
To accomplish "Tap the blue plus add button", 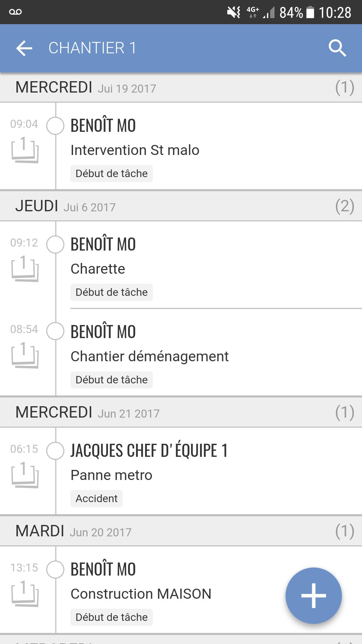I will point(314,596).
